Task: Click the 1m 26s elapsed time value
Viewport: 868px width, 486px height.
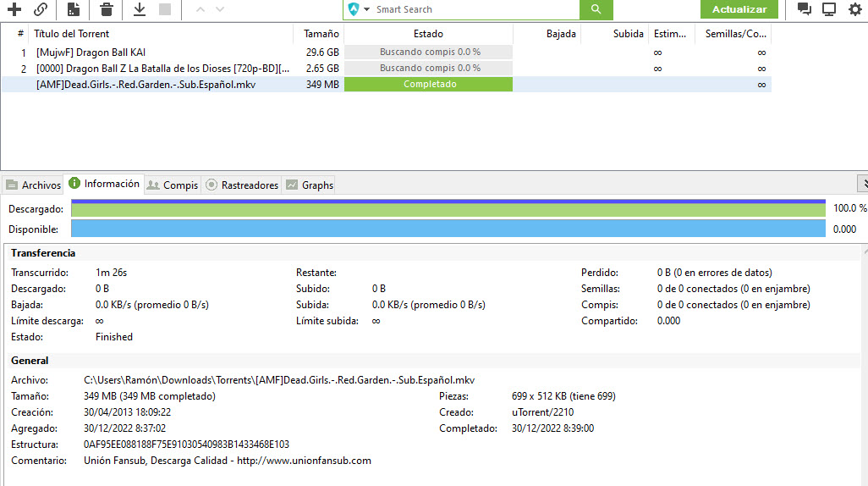Action: pyautogui.click(x=112, y=273)
